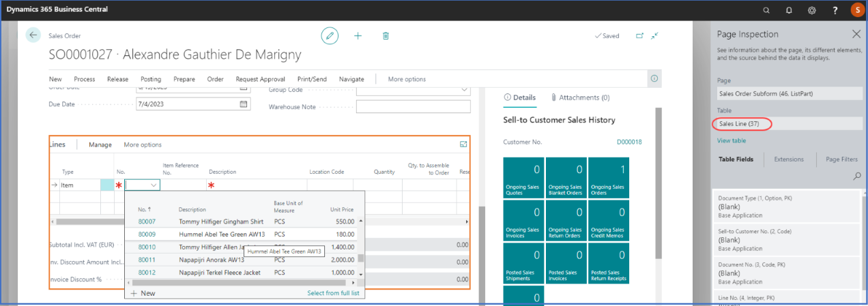The image size is (868, 306).
Task: Click New in the item lookup
Action: click(x=143, y=293)
